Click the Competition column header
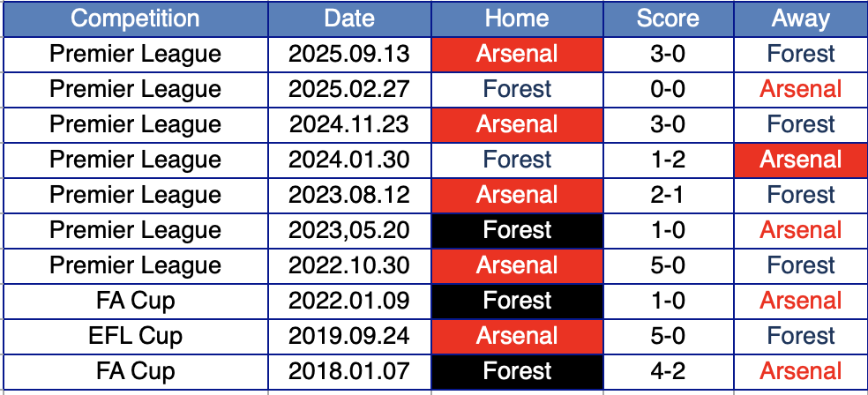Screen dimensions: 868x395 tap(135, 19)
